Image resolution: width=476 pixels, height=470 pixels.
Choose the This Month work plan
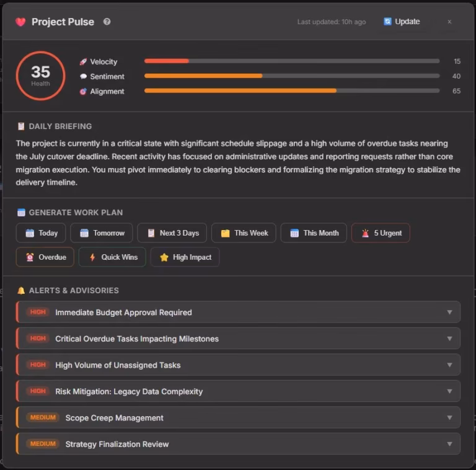314,233
